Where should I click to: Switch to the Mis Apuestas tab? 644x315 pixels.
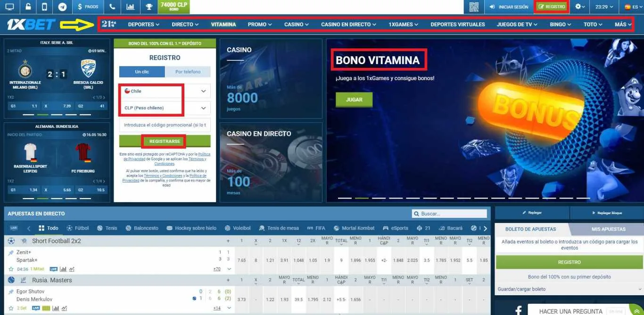point(608,229)
